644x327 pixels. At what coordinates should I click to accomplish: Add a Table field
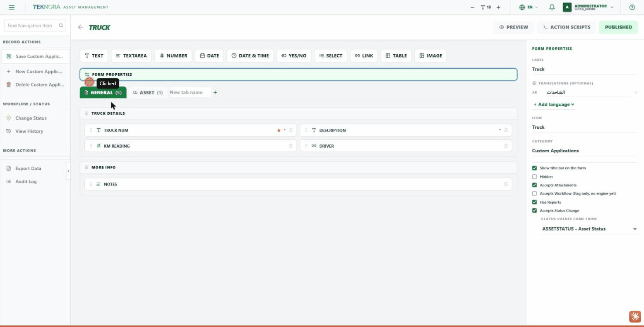[x=396, y=55]
